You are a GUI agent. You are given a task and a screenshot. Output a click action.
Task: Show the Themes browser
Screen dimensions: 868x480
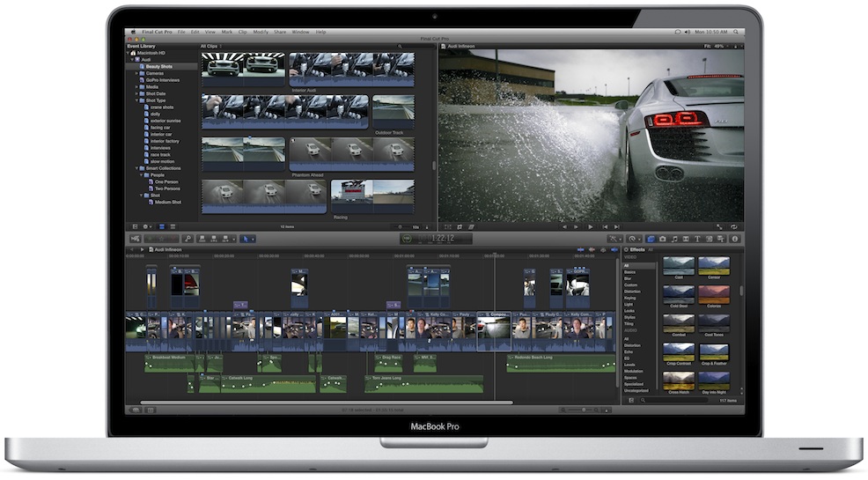(x=721, y=240)
